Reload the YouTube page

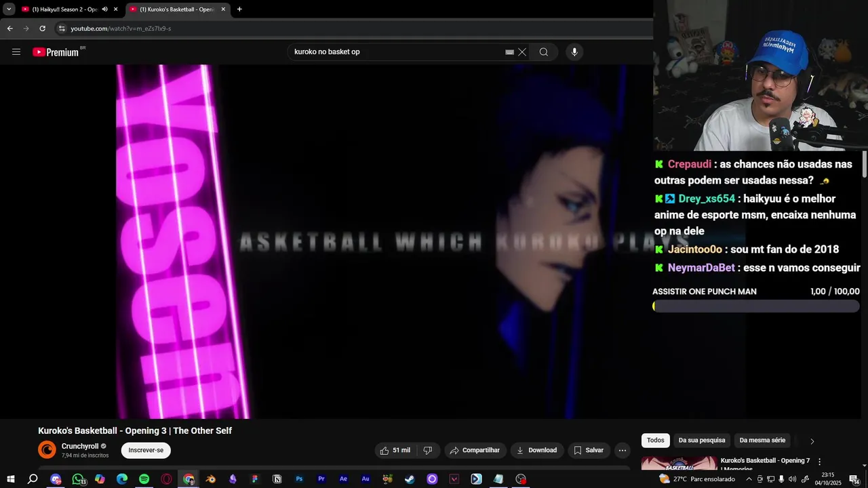tap(42, 28)
